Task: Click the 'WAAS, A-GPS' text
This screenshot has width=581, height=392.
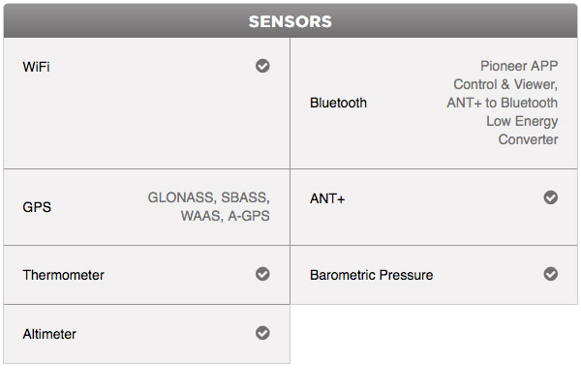Action: point(226,216)
